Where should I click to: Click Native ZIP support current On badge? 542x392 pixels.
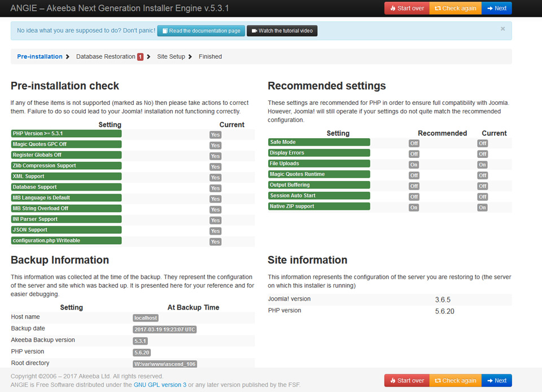483,208
